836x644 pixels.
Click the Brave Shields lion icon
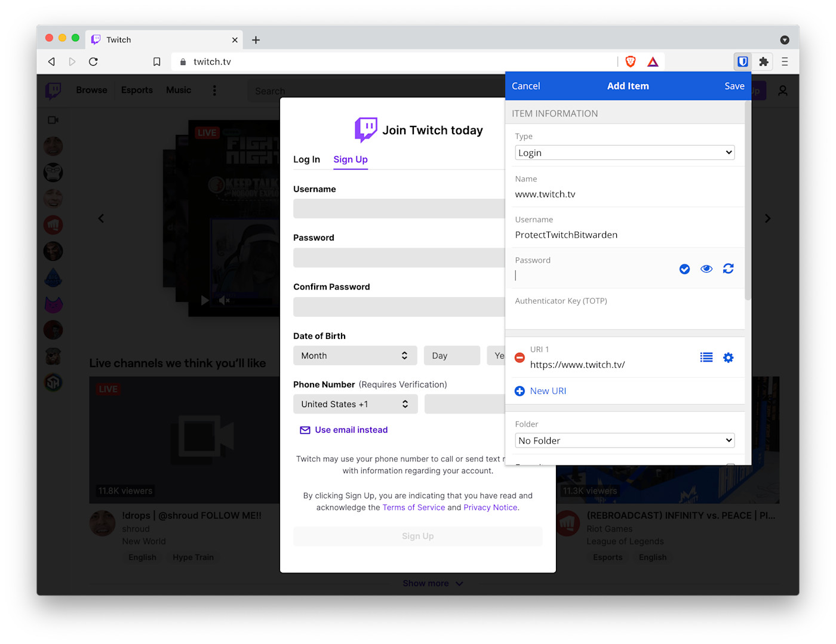pos(631,61)
